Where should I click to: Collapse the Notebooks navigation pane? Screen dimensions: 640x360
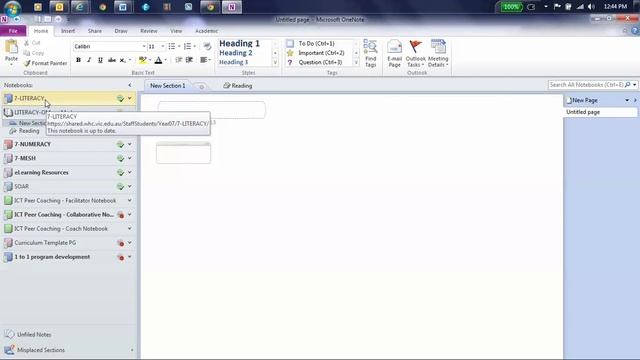click(130, 85)
